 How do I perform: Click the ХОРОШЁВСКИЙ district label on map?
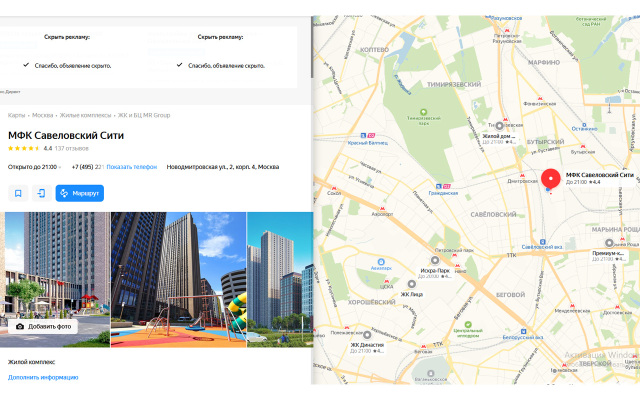click(371, 302)
